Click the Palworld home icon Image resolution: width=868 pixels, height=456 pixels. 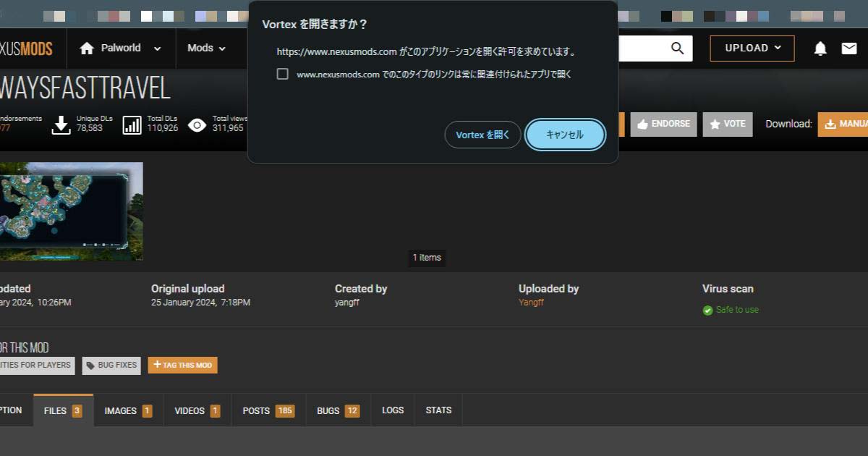(x=87, y=48)
